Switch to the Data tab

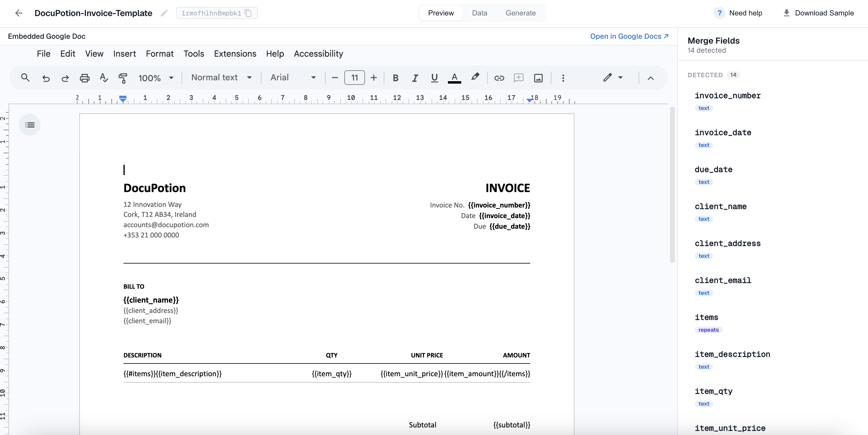coord(479,13)
